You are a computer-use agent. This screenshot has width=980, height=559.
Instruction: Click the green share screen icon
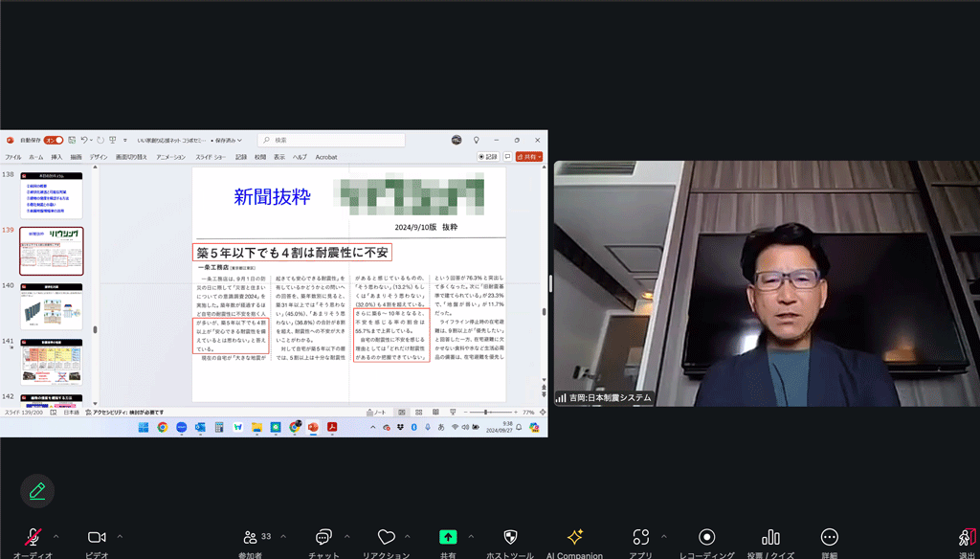tap(448, 537)
